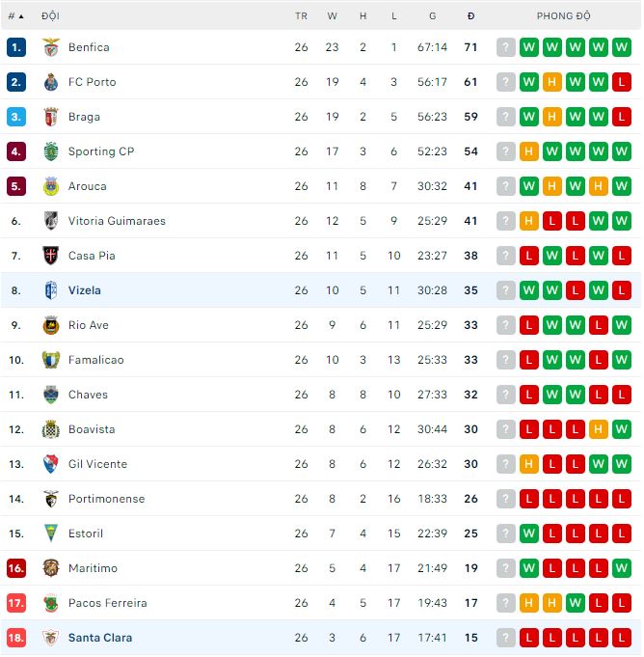The image size is (644, 657).
Task: Click the TR matches played header
Action: click(x=302, y=16)
